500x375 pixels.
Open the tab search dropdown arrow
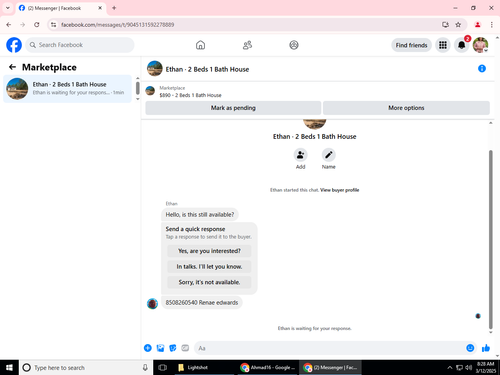[8, 8]
